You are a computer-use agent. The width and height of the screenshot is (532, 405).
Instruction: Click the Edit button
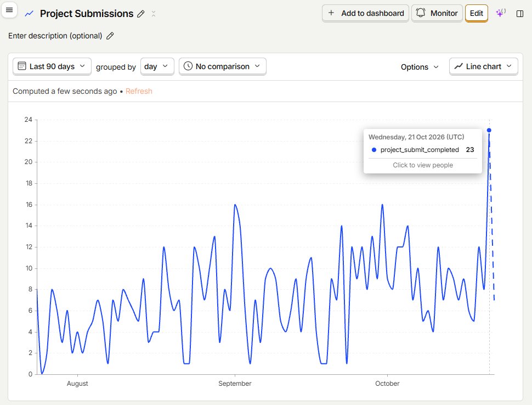pyautogui.click(x=477, y=13)
